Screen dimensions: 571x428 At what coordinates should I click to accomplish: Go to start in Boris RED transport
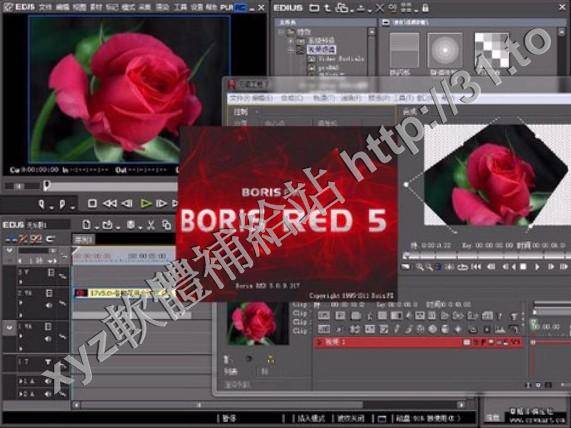476,267
